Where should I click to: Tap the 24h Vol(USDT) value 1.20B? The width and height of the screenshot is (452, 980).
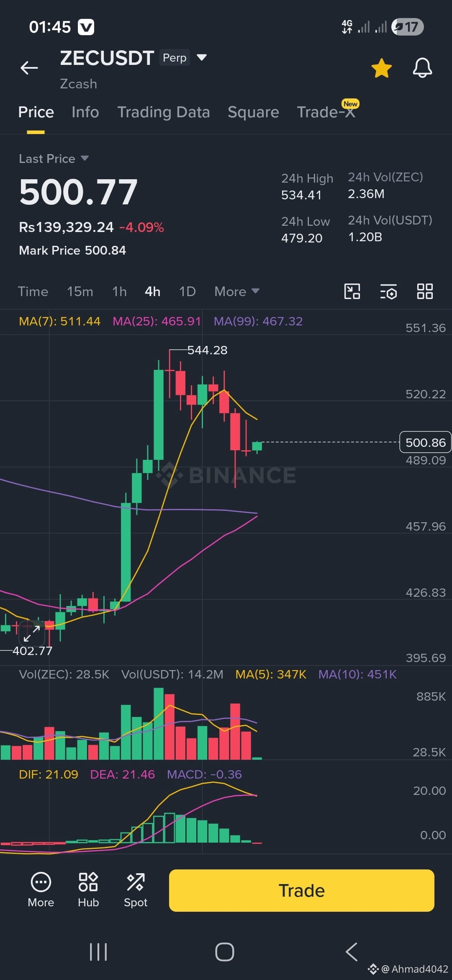pyautogui.click(x=365, y=237)
